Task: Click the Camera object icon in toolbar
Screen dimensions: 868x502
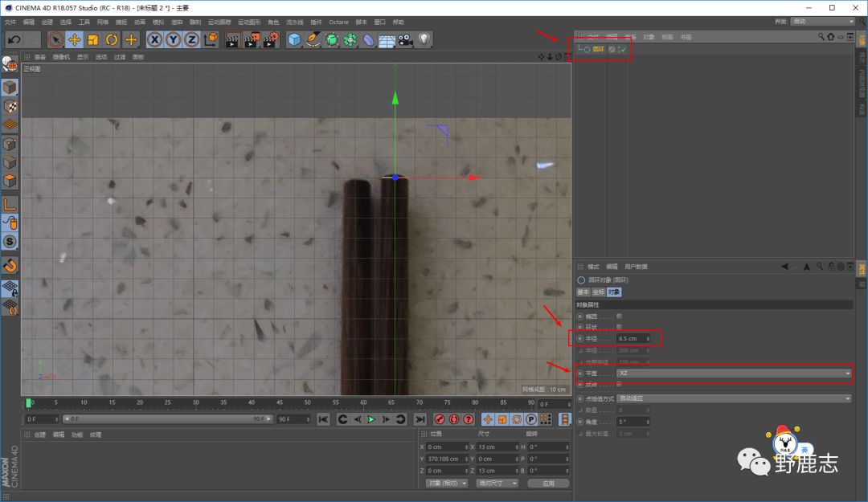Action: [x=405, y=39]
